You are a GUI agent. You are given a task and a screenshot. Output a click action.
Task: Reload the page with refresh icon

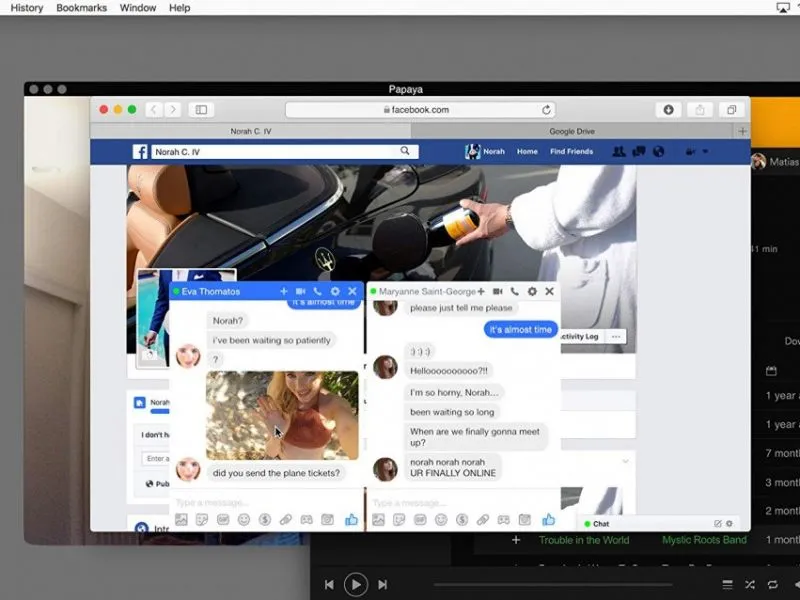pyautogui.click(x=546, y=110)
